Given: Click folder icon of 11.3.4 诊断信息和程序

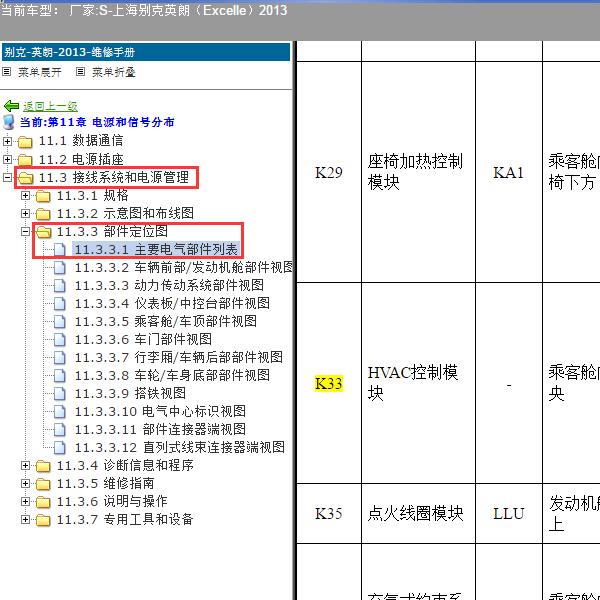Looking at the screenshot, I should (x=43, y=466).
